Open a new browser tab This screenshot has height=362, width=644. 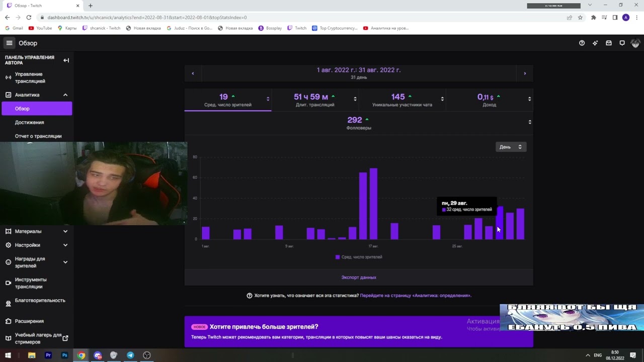click(x=91, y=6)
